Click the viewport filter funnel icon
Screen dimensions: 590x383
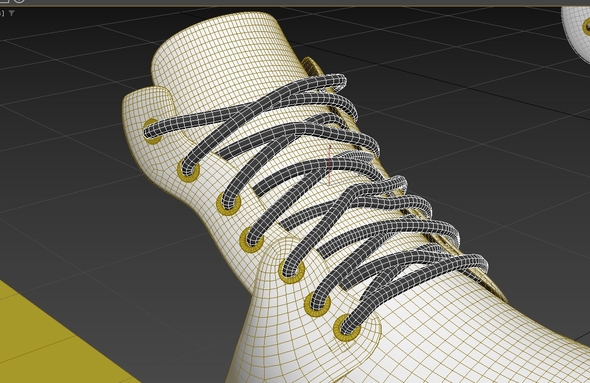click(12, 13)
